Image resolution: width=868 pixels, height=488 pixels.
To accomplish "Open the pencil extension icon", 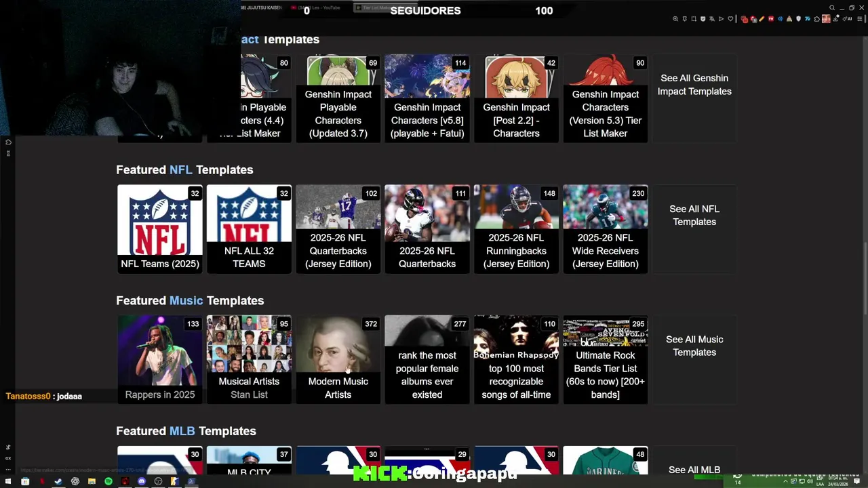I will coord(762,19).
